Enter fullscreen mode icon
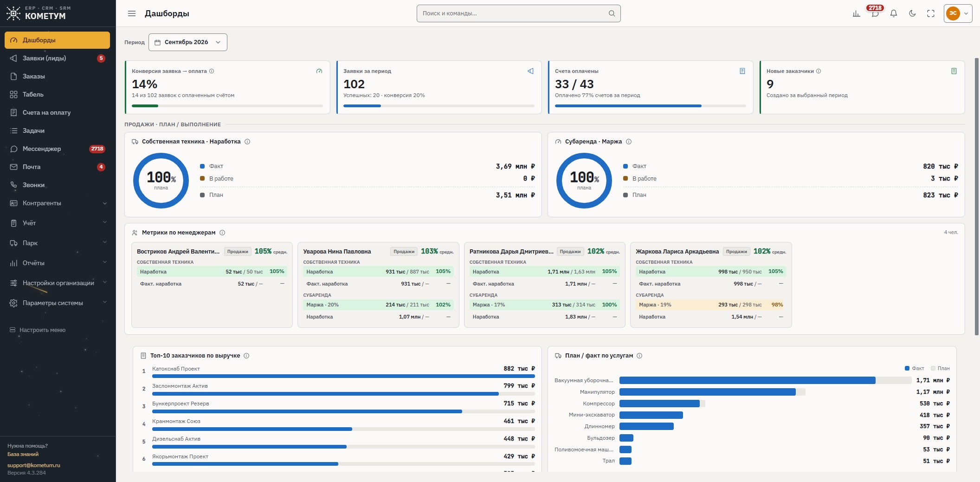Screen dimensions: 980x482 (x=931, y=13)
